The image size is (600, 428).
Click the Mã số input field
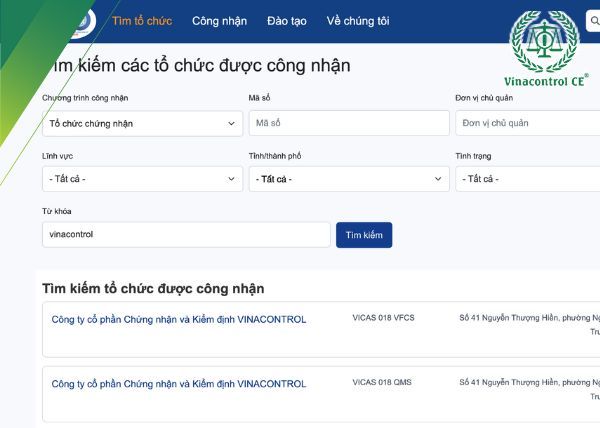[348, 123]
